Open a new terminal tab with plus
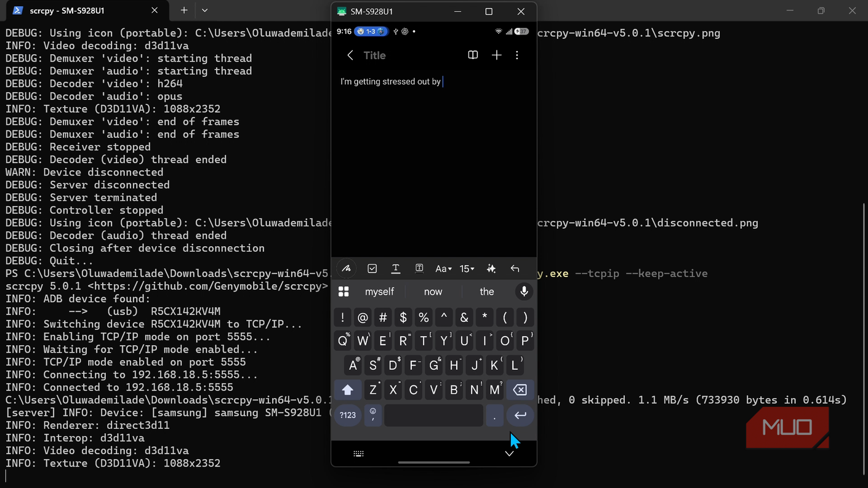The height and width of the screenshot is (488, 868). click(183, 10)
